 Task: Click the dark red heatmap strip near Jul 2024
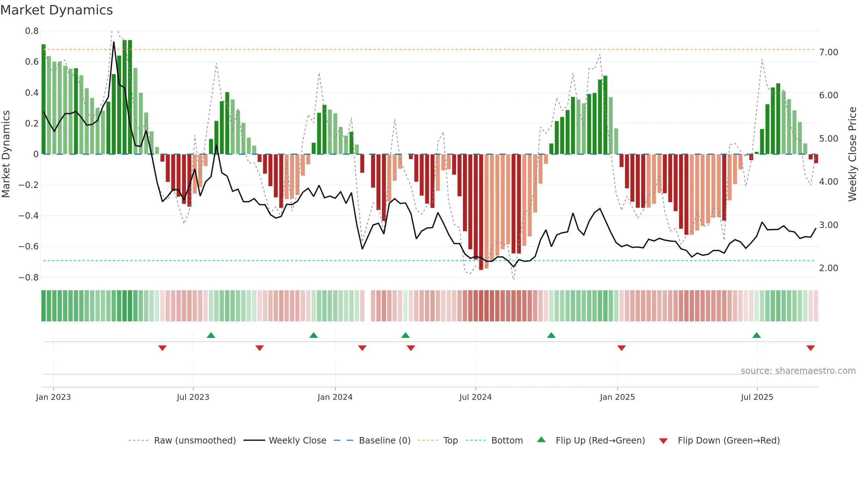[481, 306]
